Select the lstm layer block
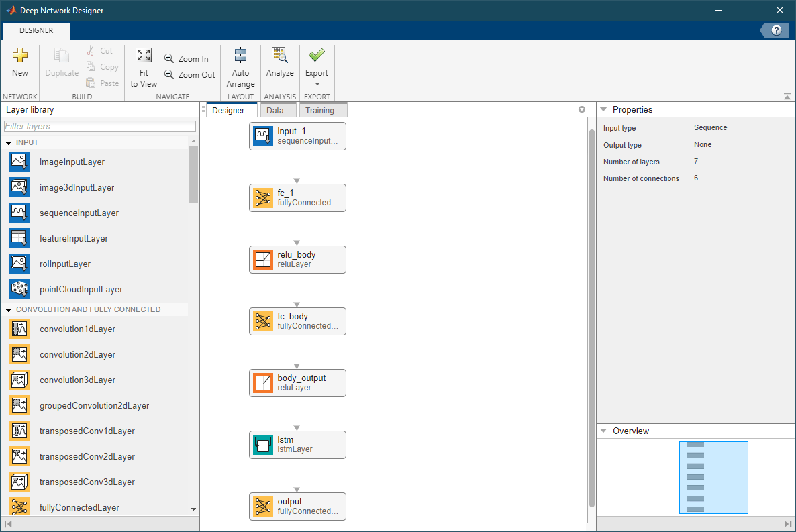This screenshot has height=532, width=796. tap(297, 445)
